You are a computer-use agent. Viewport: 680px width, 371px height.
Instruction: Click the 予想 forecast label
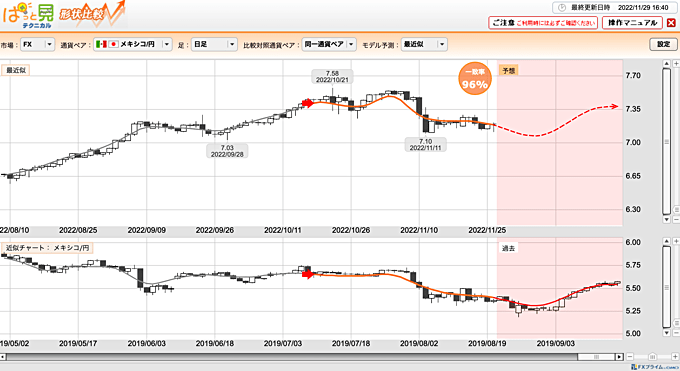pos(509,70)
